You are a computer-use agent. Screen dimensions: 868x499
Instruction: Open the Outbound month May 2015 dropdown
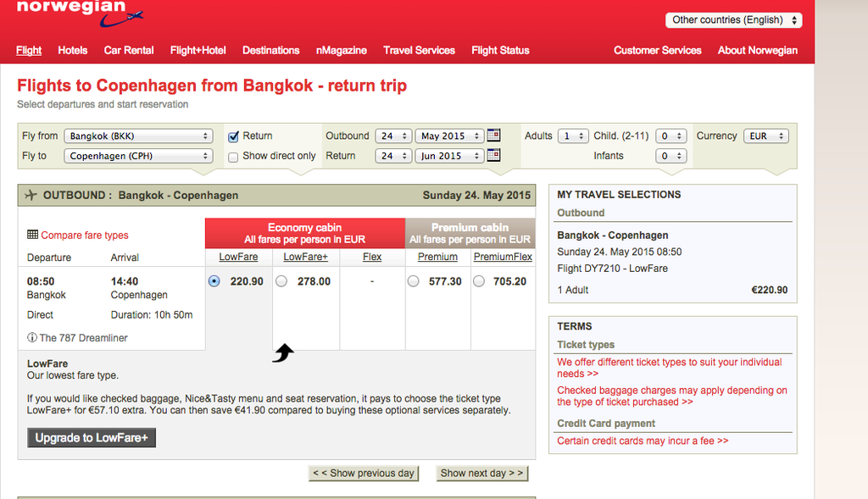tap(449, 136)
